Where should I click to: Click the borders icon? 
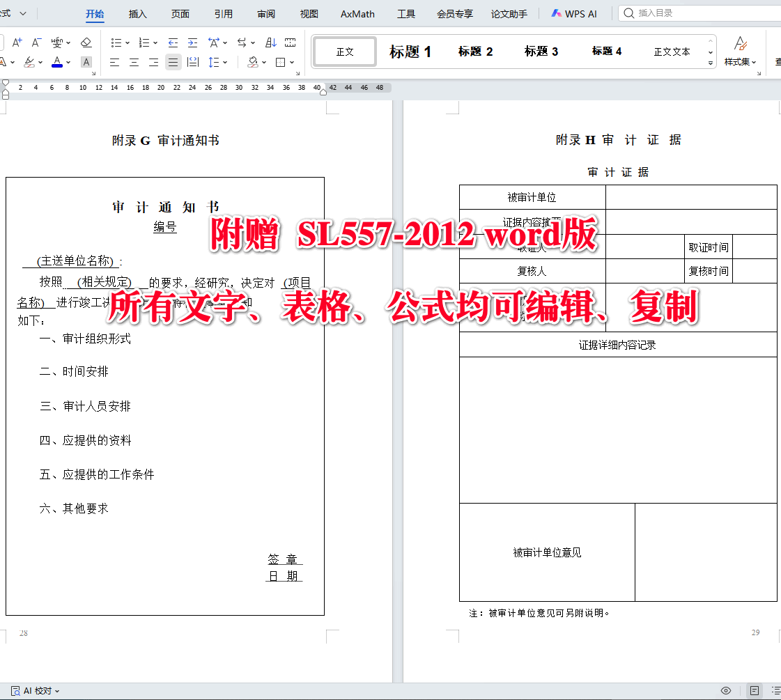click(281, 62)
